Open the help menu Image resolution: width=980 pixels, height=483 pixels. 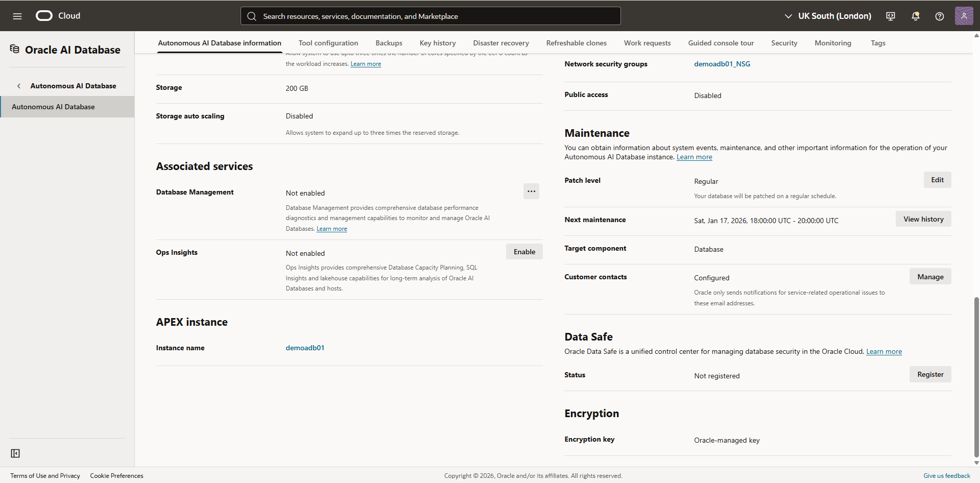[x=939, y=16]
